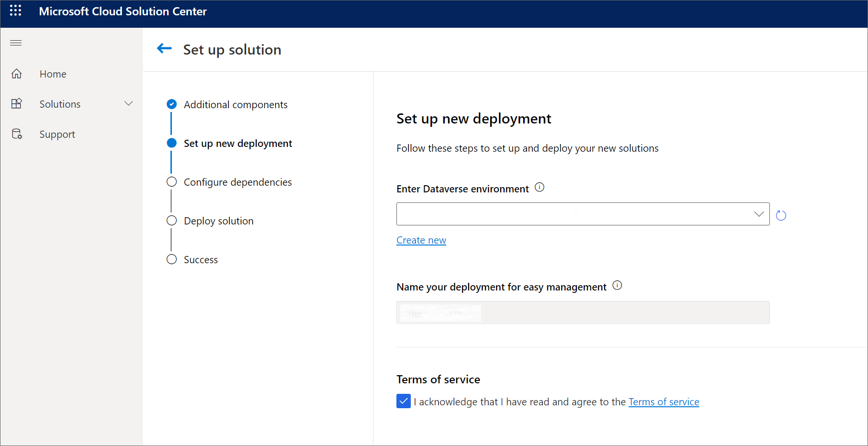Screen dimensions: 868x446
Task: Open the Terms of service link
Action: pos(664,402)
